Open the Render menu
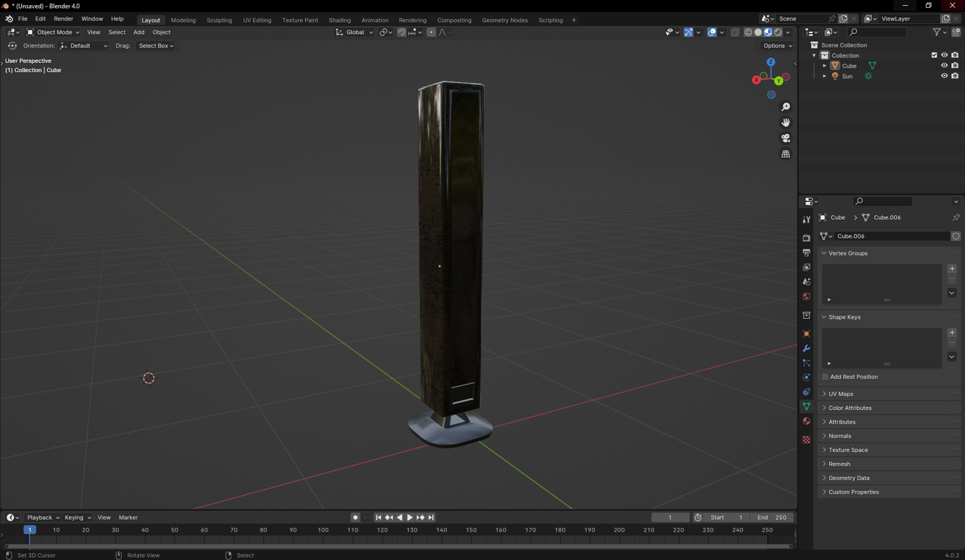The image size is (965, 560). [x=63, y=19]
